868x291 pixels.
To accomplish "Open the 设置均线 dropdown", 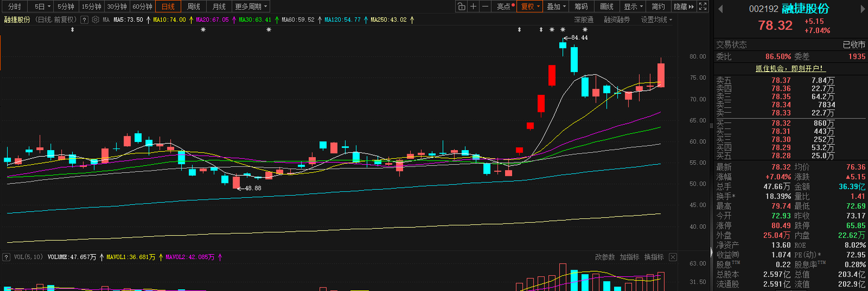I will coord(657,19).
